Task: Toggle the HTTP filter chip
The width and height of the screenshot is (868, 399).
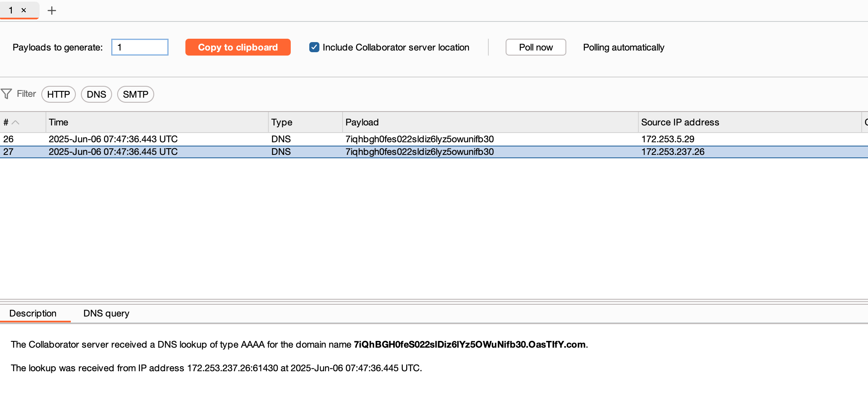Action: [x=59, y=94]
